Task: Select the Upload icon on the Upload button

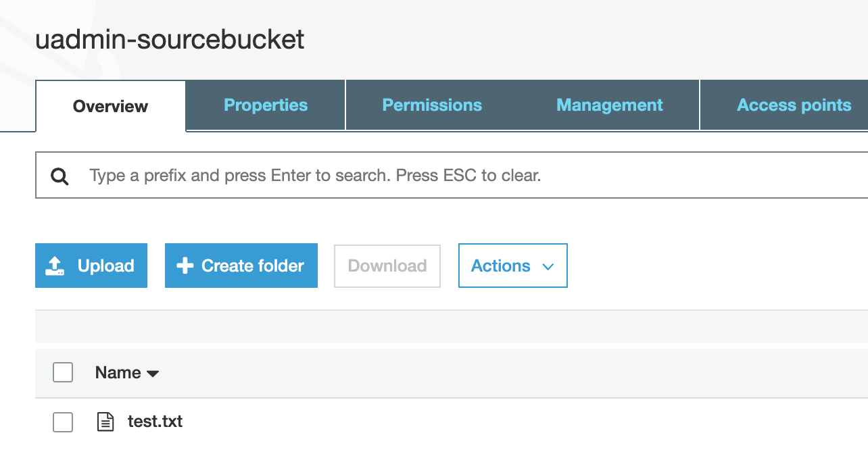Action: [x=54, y=266]
